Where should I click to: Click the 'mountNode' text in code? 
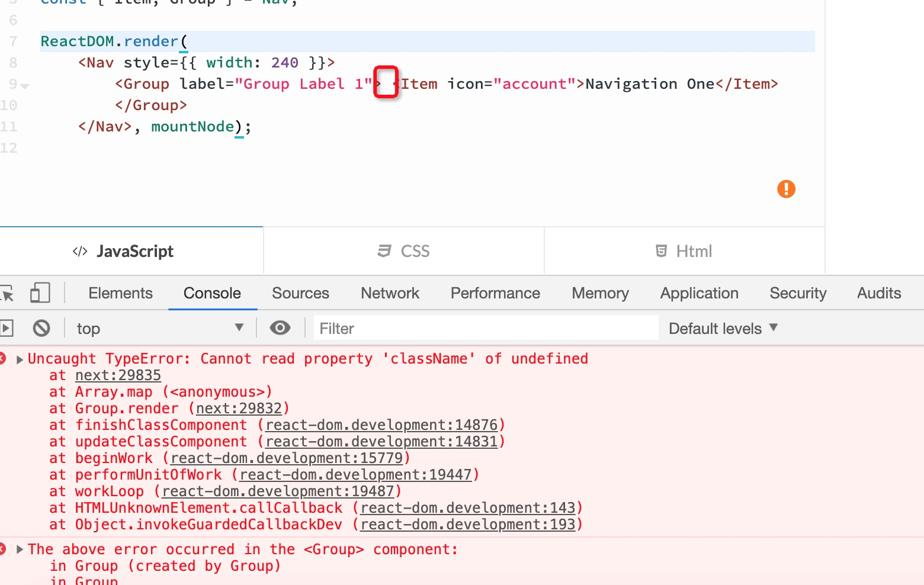click(192, 127)
